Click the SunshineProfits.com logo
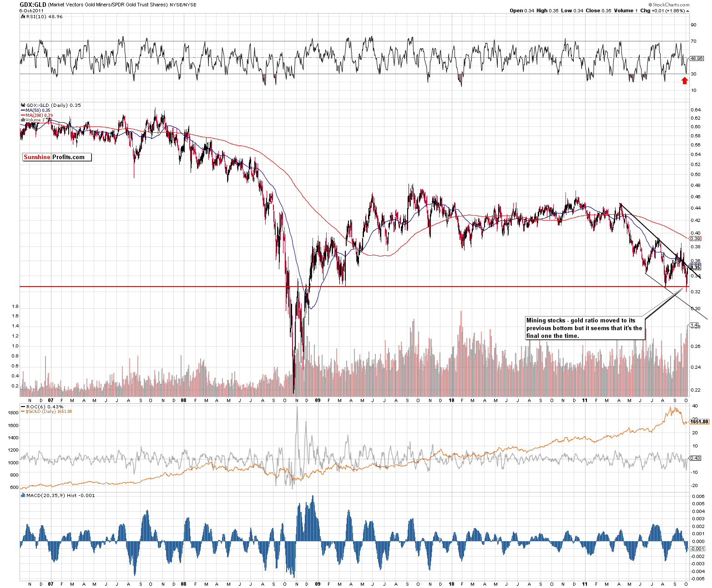This screenshot has width=712, height=588. [57, 157]
